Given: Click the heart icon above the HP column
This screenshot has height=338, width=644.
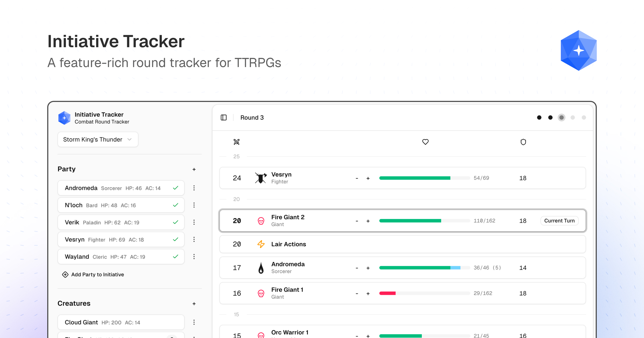Looking at the screenshot, I should click(426, 142).
